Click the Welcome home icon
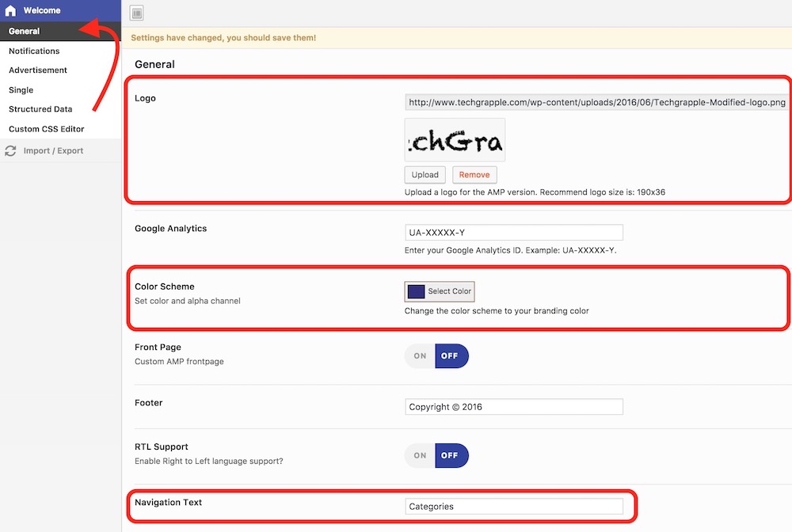Image resolution: width=792 pixels, height=532 pixels. [10, 11]
